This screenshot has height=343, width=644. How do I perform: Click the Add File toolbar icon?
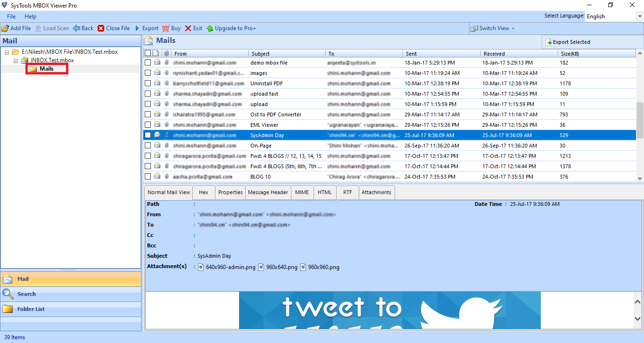(x=5, y=28)
